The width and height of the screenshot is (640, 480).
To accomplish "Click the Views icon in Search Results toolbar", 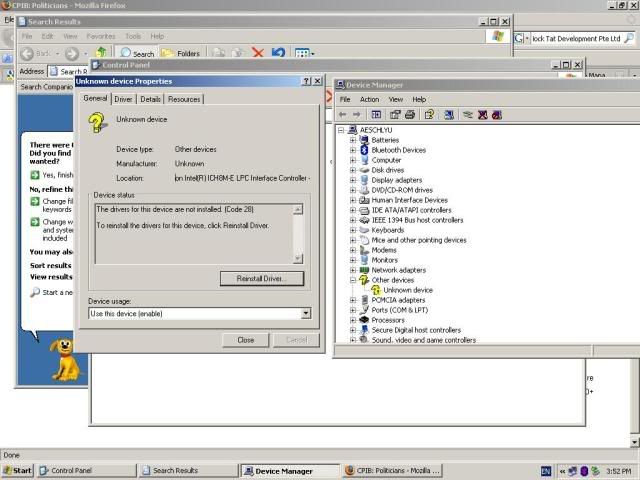I will click(x=304, y=53).
